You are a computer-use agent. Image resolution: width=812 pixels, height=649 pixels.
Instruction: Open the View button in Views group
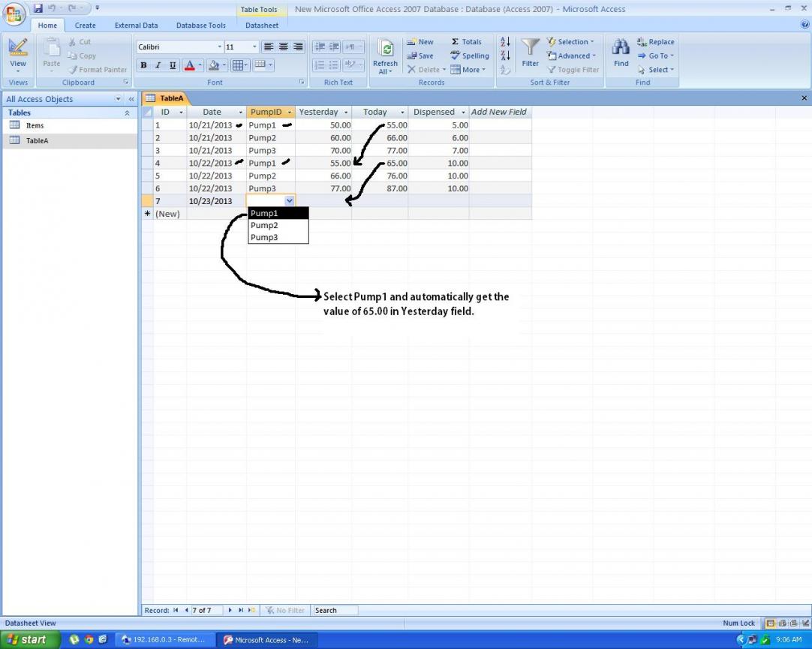click(x=17, y=56)
